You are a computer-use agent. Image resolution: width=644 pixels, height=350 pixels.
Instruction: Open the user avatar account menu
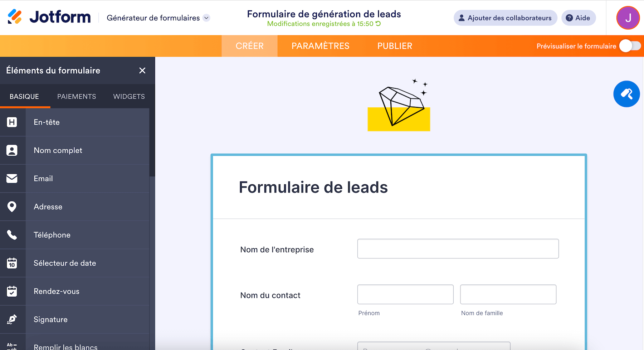pos(628,18)
